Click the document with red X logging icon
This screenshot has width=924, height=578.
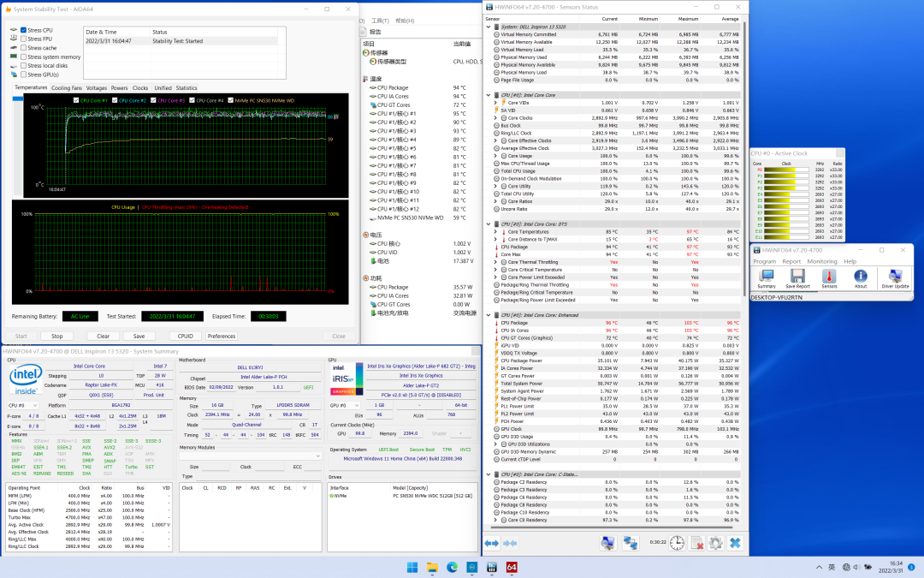click(x=696, y=543)
